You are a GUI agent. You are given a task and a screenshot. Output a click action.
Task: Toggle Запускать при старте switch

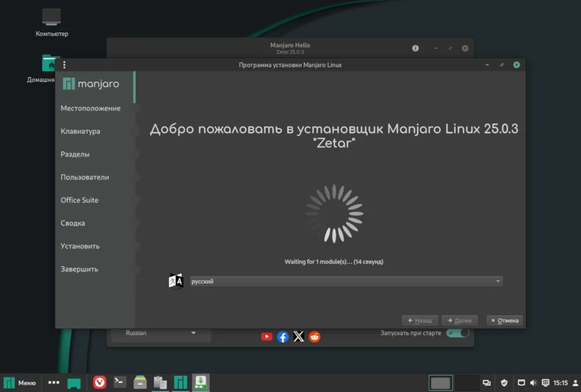pos(458,333)
